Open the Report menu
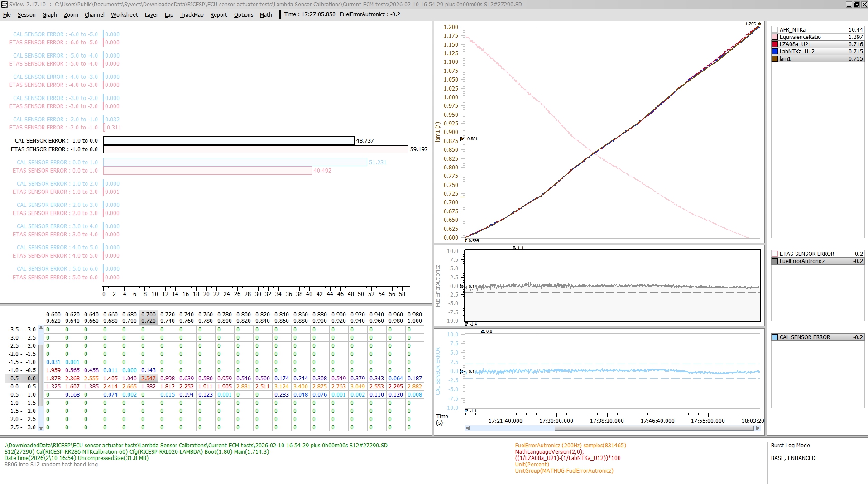Screen dimensions: 868x489 coord(218,14)
